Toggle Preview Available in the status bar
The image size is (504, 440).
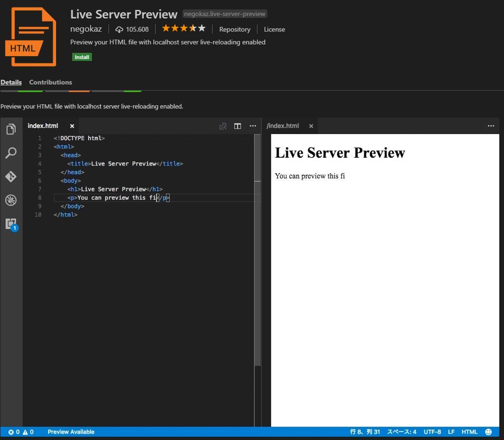pyautogui.click(x=71, y=432)
